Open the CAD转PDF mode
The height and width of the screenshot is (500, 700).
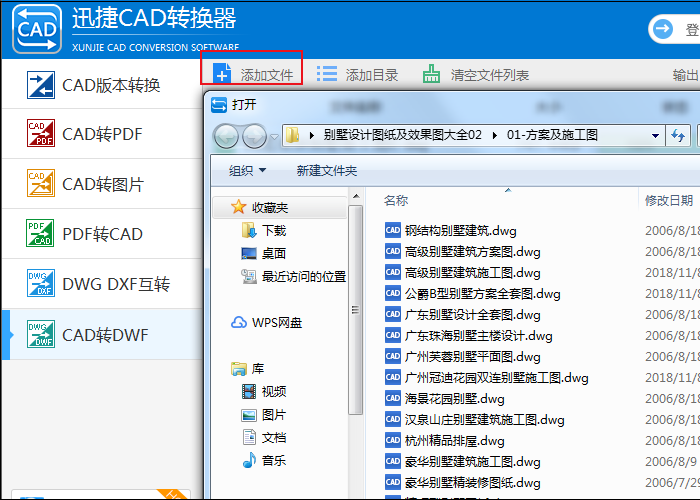tap(102, 133)
